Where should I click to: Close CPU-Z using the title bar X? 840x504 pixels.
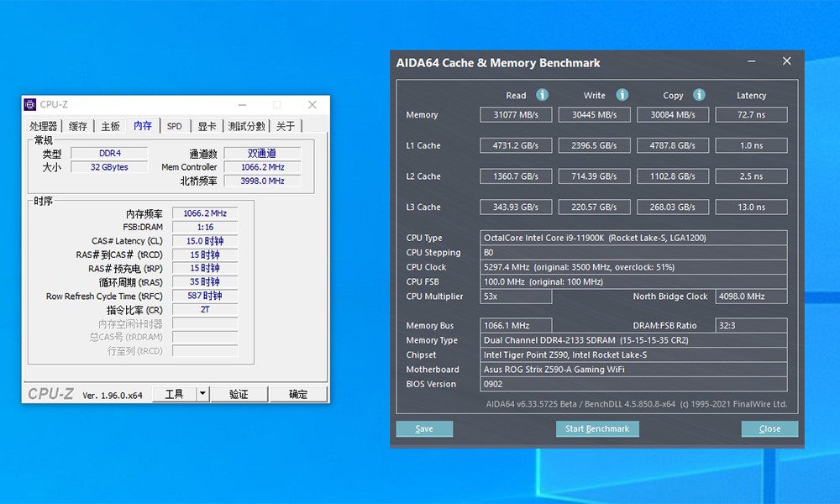[x=312, y=105]
